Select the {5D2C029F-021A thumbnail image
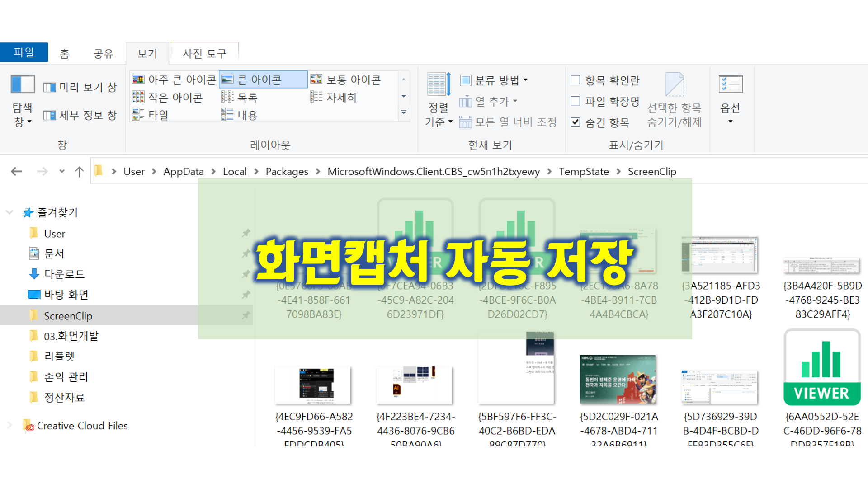The image size is (868, 488). pos(618,380)
